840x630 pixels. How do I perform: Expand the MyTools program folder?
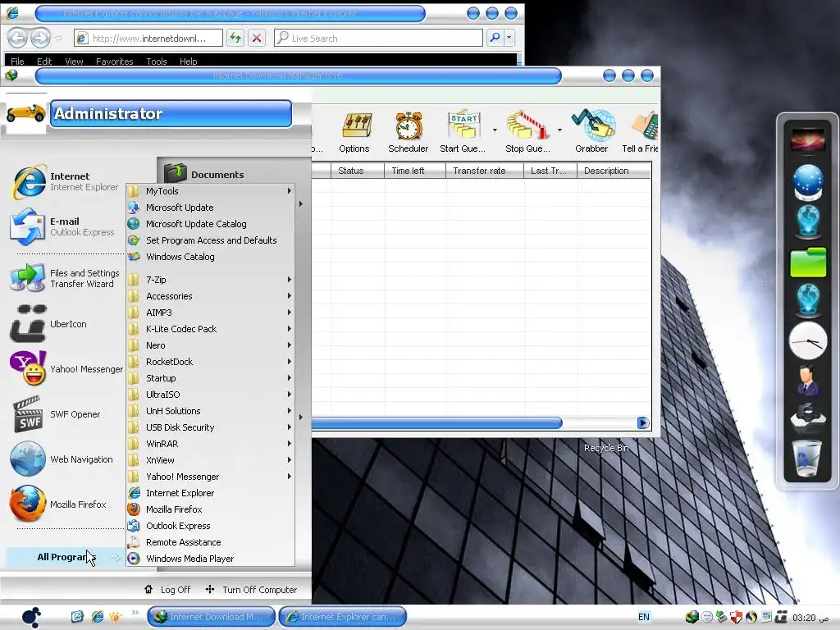tap(211, 191)
